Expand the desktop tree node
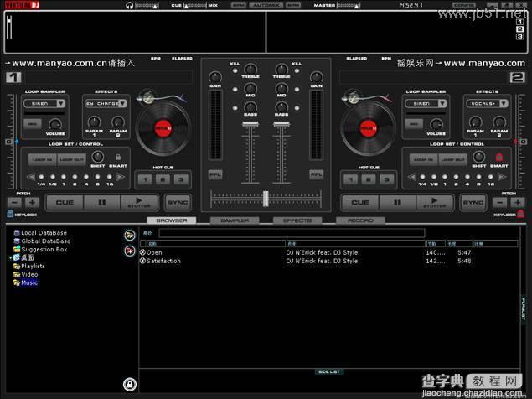Viewport: 532px width, 399px height. click(11, 257)
